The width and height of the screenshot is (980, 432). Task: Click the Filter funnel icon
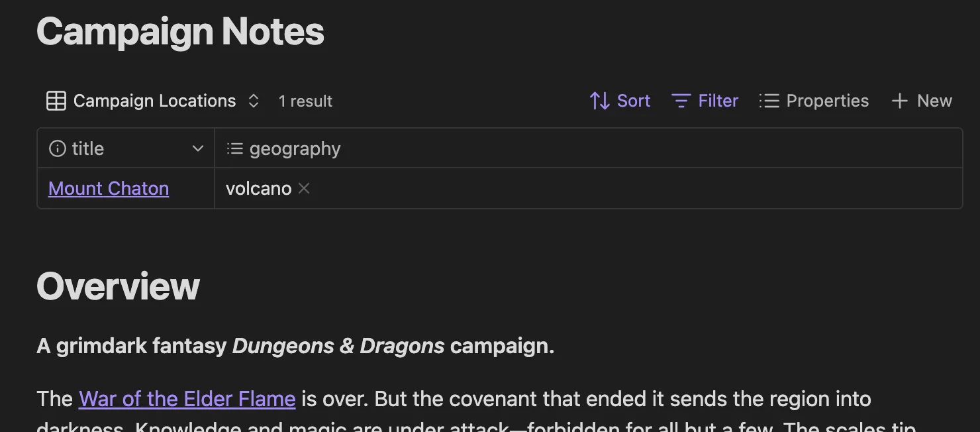pos(681,100)
